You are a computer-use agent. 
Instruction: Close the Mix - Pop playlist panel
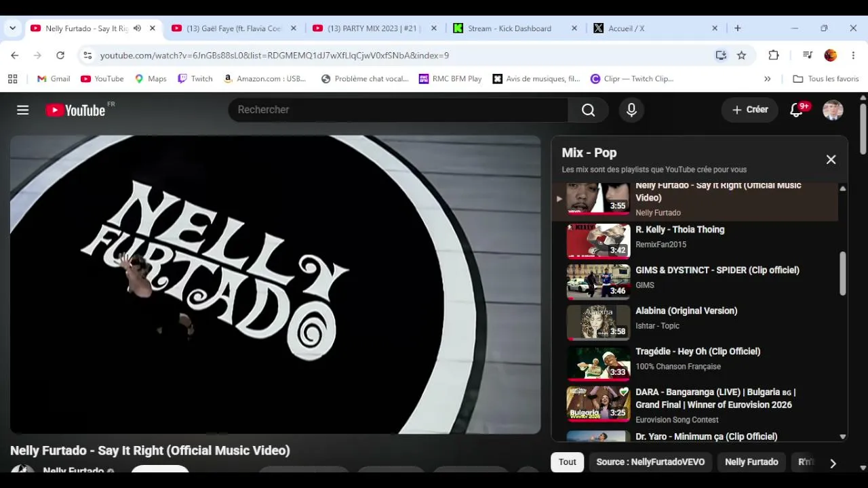tap(831, 159)
